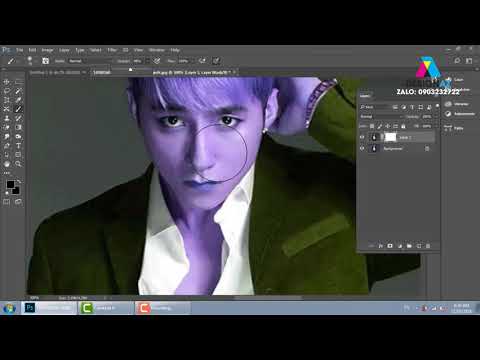Select the Horizontal Type tool

tap(18, 146)
